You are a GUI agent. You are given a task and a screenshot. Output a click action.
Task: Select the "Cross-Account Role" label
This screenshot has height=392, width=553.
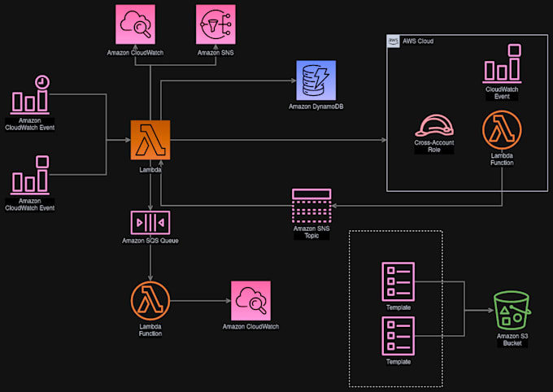[434, 146]
